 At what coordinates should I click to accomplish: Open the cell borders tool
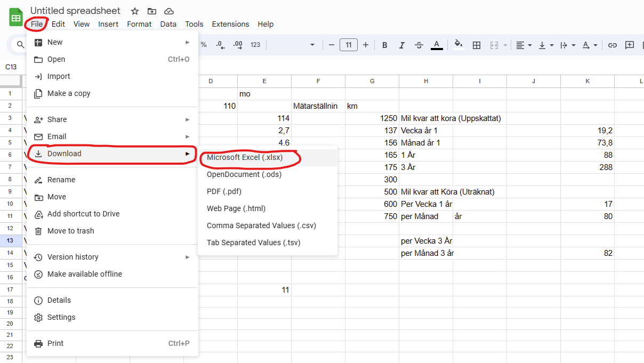(x=477, y=45)
